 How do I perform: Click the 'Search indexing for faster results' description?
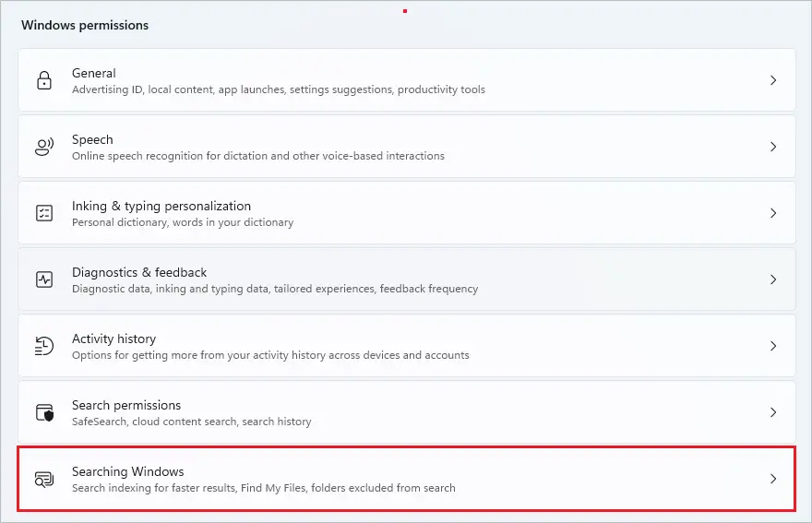264,488
